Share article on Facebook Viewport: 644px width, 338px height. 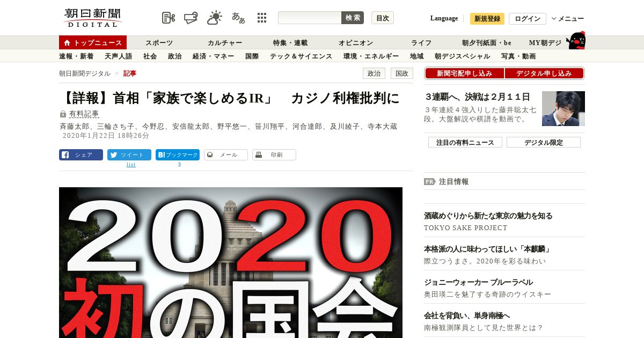[x=81, y=155]
